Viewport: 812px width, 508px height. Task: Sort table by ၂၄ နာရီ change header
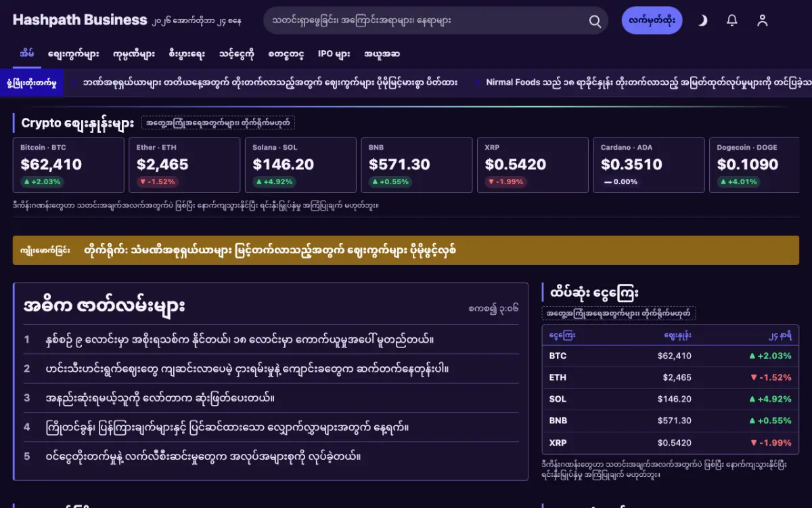coord(780,335)
